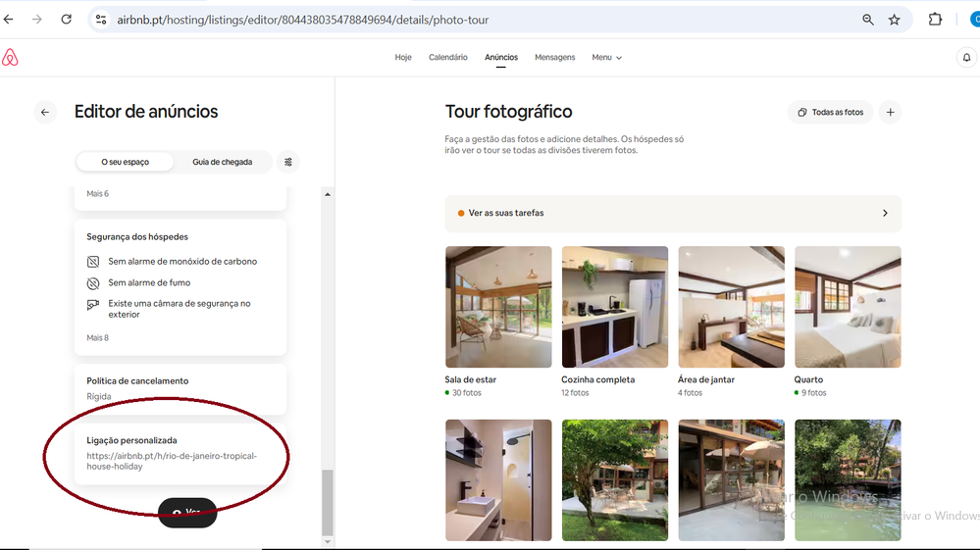The image size is (980, 550).
Task: Click the zoom magnifier icon in address bar
Action: [x=868, y=20]
